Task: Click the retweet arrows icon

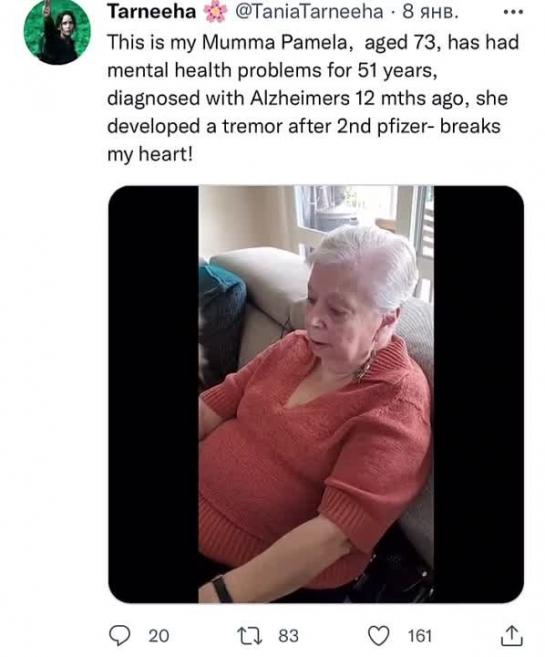Action: coord(250,636)
